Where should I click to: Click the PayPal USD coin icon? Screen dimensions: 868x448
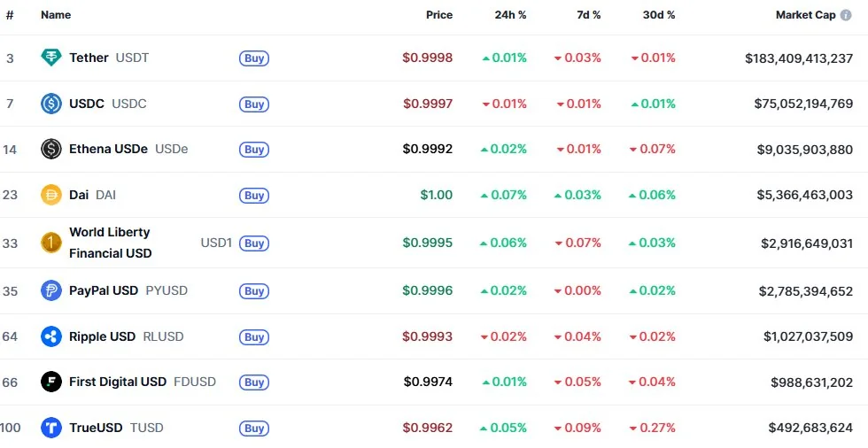coord(51,290)
